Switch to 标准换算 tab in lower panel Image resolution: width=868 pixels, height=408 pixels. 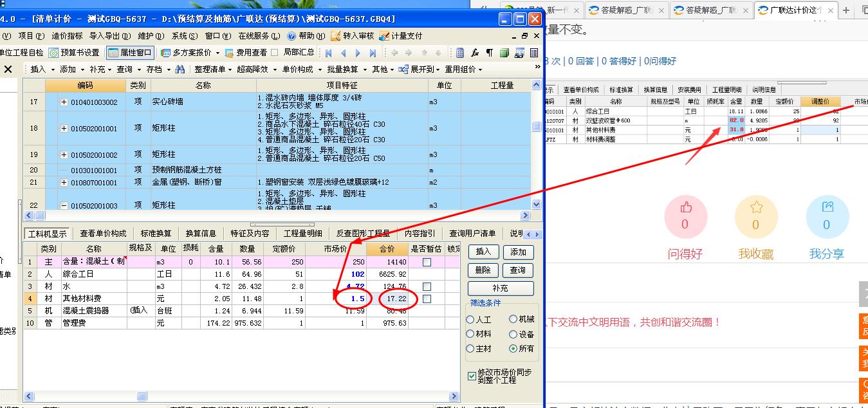pyautogui.click(x=156, y=233)
